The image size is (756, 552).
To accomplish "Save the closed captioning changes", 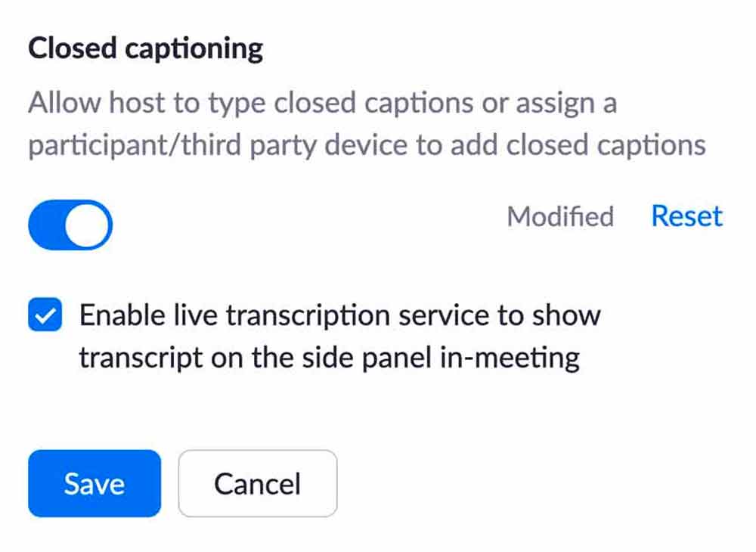I will point(94,483).
